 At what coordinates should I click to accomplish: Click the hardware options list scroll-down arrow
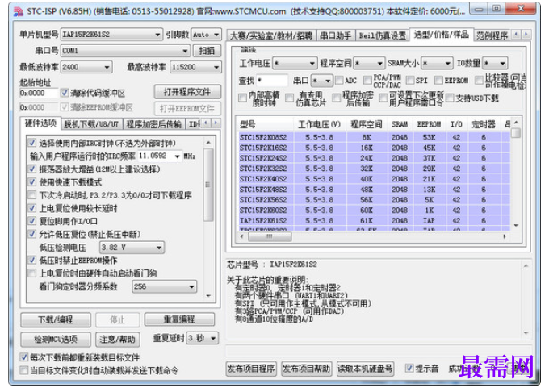(x=208, y=296)
